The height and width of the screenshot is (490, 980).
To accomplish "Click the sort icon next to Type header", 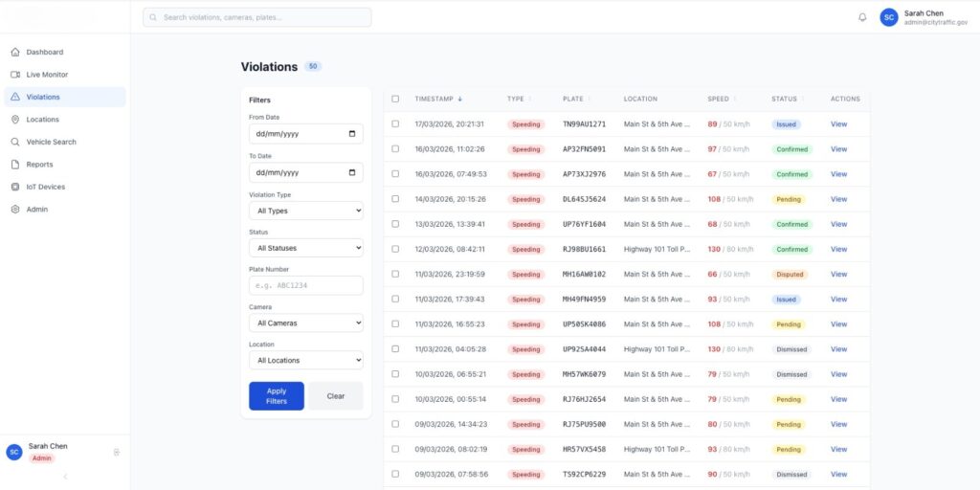I will [x=530, y=99].
